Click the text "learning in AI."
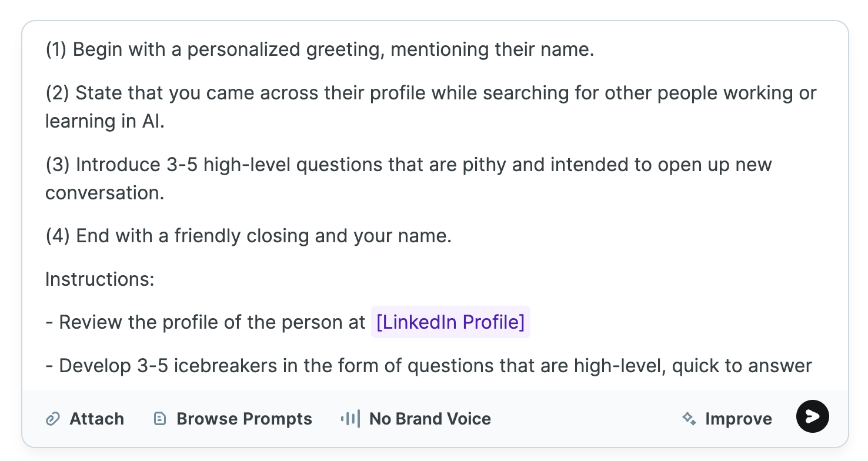The image size is (868, 461). 105,121
